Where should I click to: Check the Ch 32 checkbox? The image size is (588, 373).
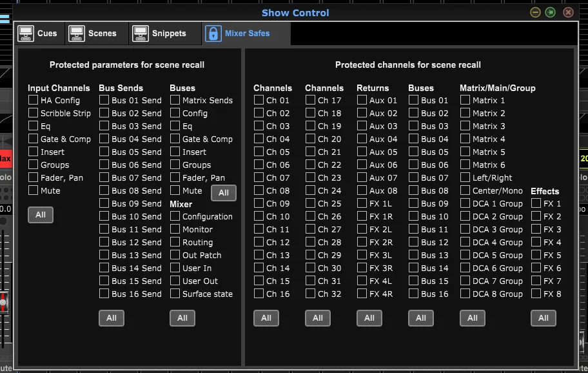click(310, 294)
